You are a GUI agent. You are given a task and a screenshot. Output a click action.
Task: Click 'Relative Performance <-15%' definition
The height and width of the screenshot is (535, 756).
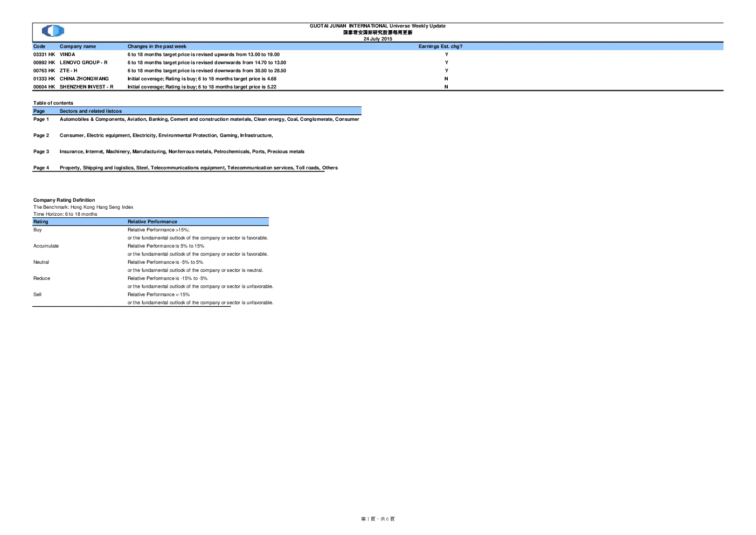click(158, 294)
